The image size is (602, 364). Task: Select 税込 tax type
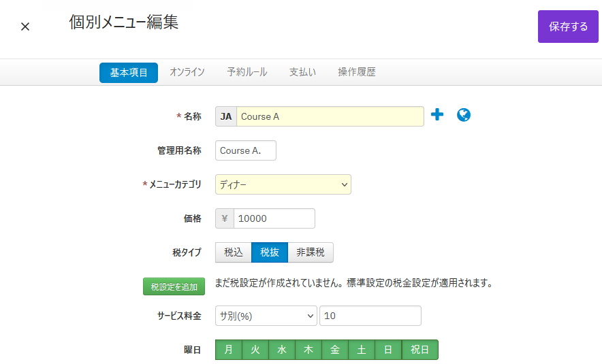[234, 252]
